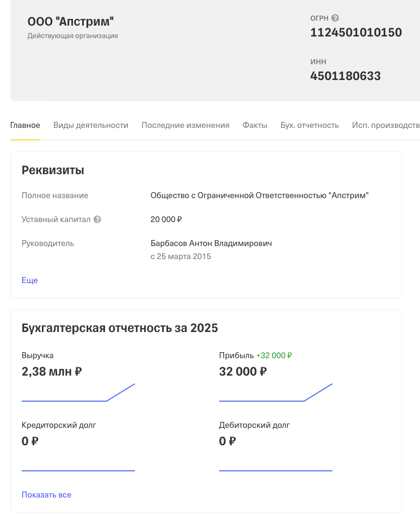Open the Главное tab
The width and height of the screenshot is (420, 516).
click(x=25, y=125)
